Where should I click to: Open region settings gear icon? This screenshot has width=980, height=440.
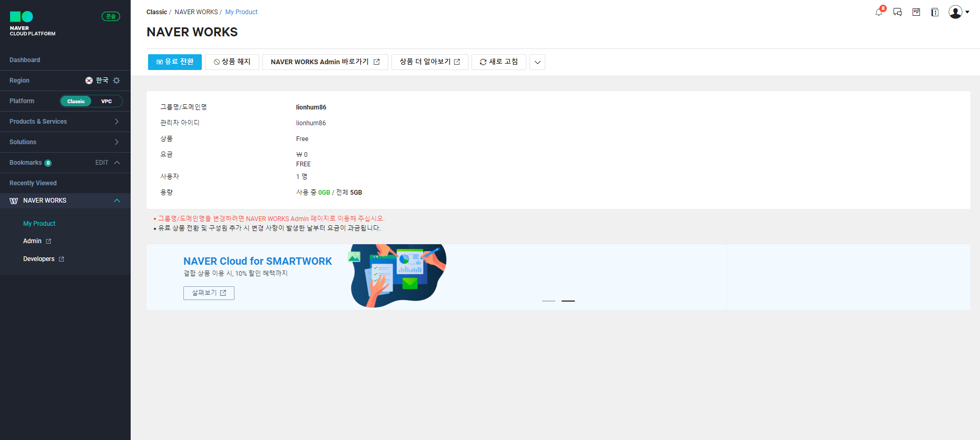(116, 81)
